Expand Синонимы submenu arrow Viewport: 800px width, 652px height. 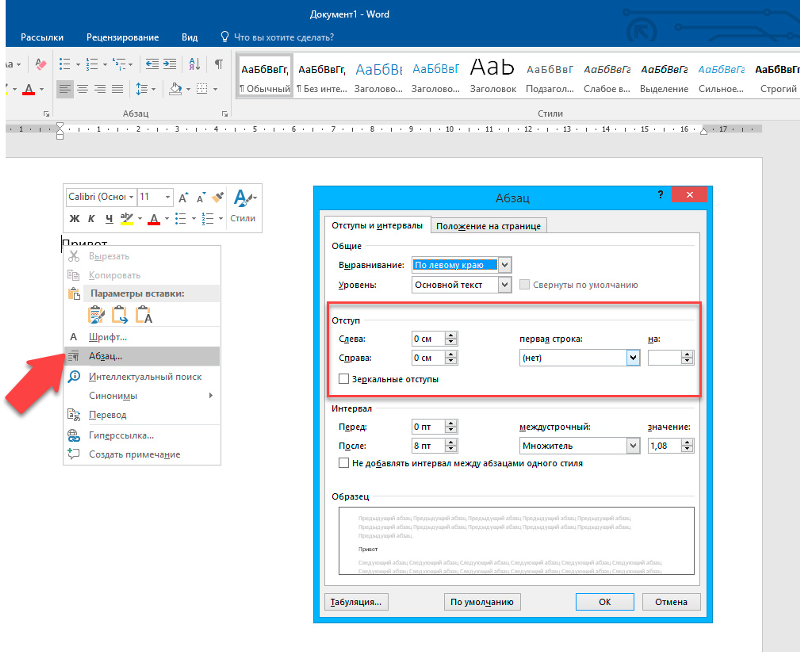[211, 395]
